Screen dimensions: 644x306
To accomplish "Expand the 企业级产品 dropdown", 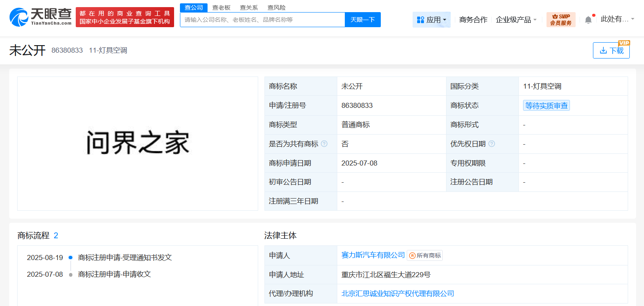I will [516, 20].
